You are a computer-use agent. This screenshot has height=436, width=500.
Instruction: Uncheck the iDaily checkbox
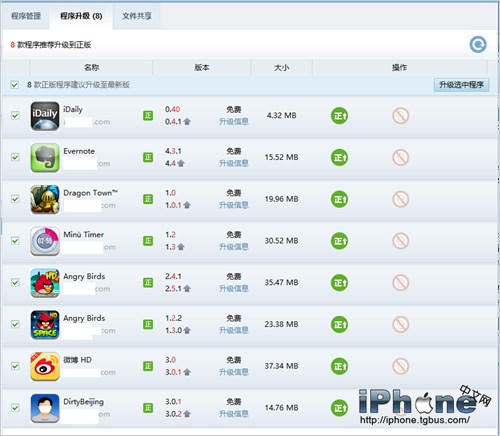(x=15, y=116)
